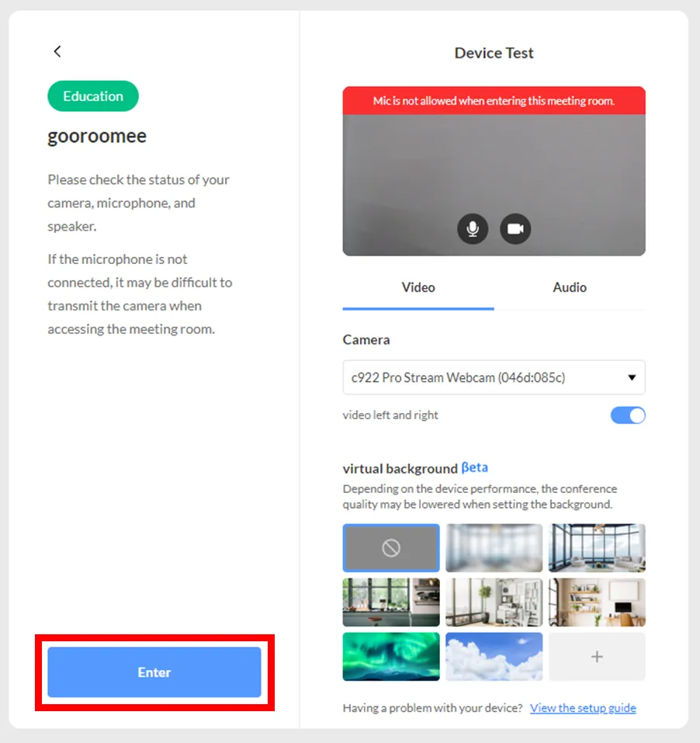Choose the wooden shelf desk background
This screenshot has height=743, width=700.
597,602
